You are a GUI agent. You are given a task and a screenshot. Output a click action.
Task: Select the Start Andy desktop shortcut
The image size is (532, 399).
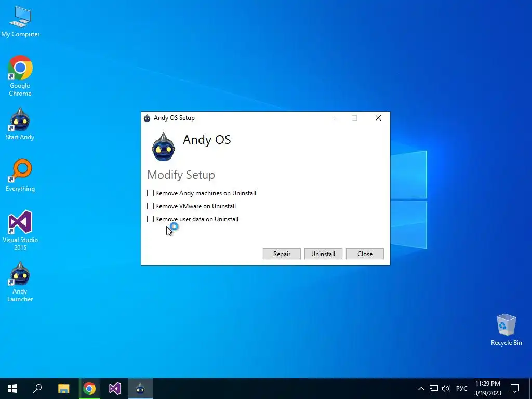point(20,124)
